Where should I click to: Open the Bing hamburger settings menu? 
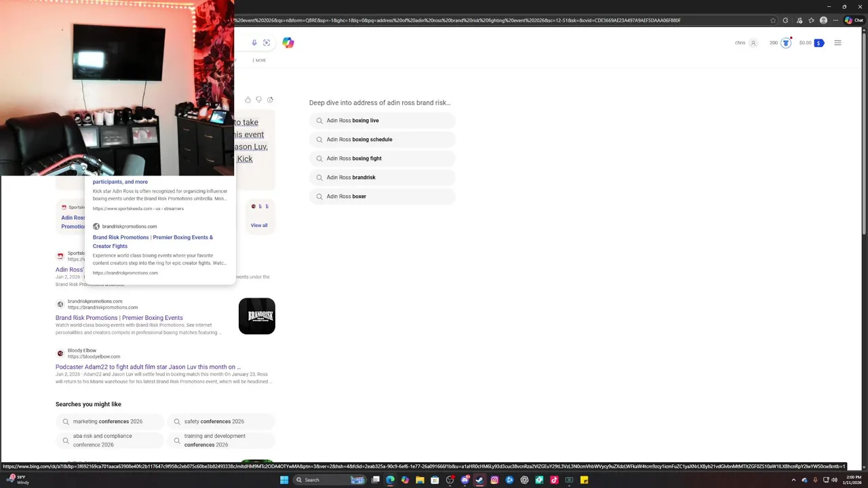[x=837, y=43]
